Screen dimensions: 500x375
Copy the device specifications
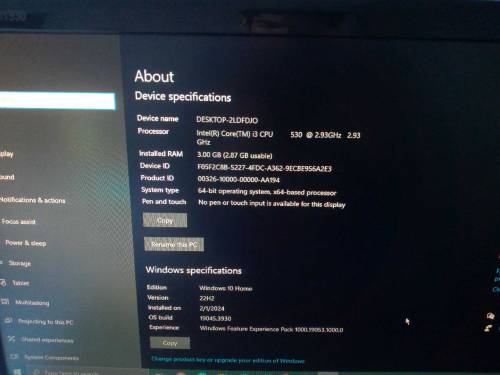coord(165,220)
